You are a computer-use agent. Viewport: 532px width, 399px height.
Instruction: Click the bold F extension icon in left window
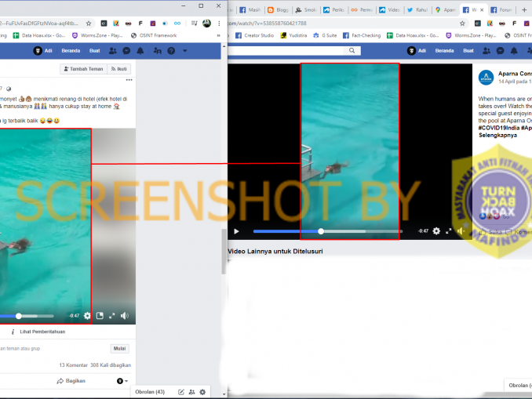(x=140, y=24)
